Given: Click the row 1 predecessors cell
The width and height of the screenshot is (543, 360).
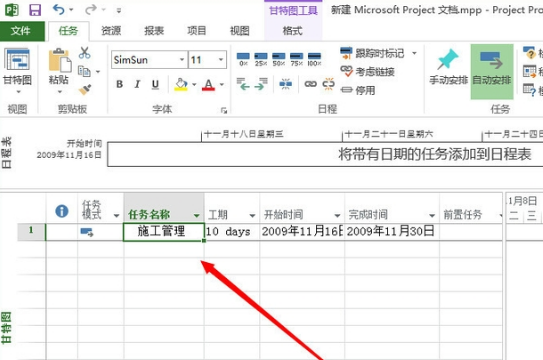Looking at the screenshot, I should pos(471,232).
